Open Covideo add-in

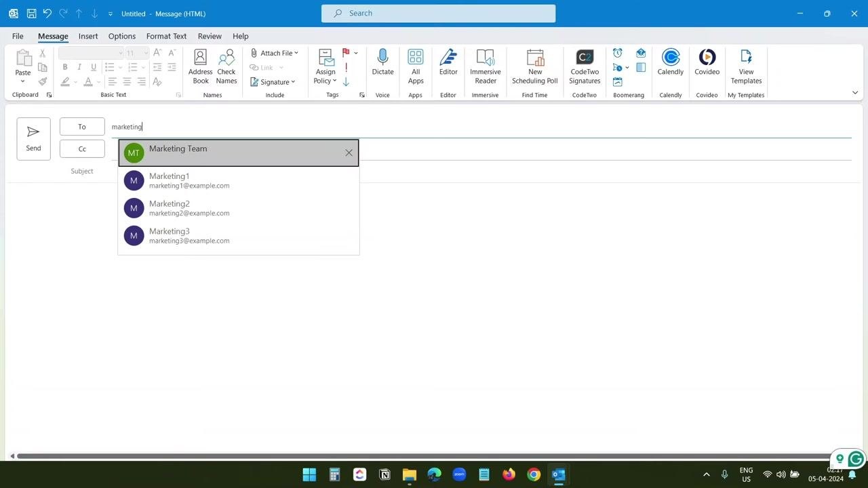pos(707,62)
